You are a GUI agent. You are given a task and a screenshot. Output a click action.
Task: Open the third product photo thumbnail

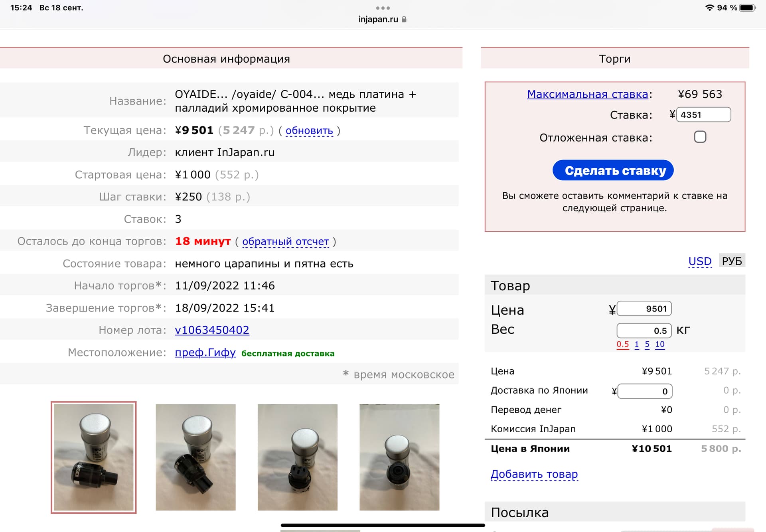click(x=298, y=457)
